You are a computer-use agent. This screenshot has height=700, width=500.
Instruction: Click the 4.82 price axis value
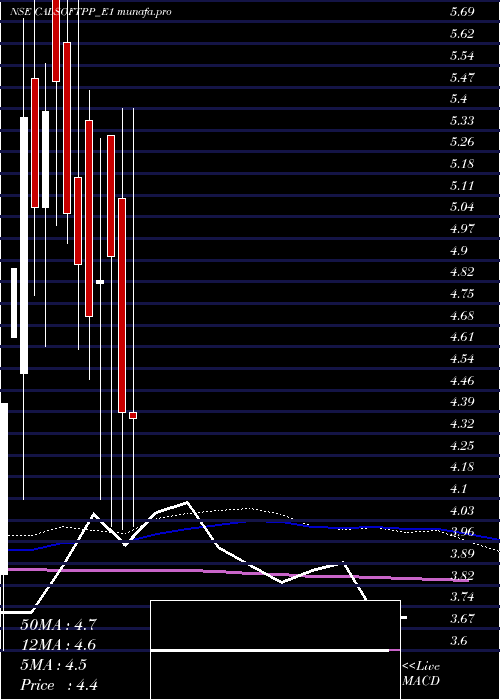pyautogui.click(x=462, y=272)
